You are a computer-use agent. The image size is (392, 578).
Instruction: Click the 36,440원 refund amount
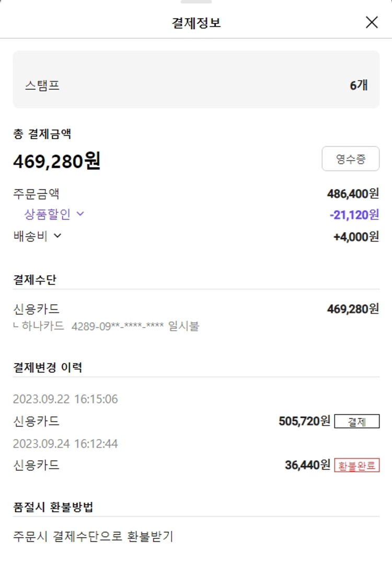pos(307,465)
